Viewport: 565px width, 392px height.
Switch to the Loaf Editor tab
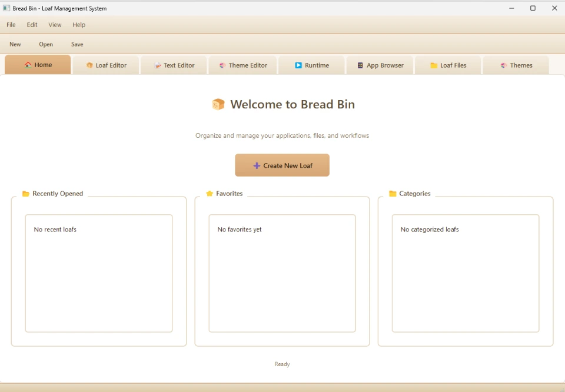point(106,65)
